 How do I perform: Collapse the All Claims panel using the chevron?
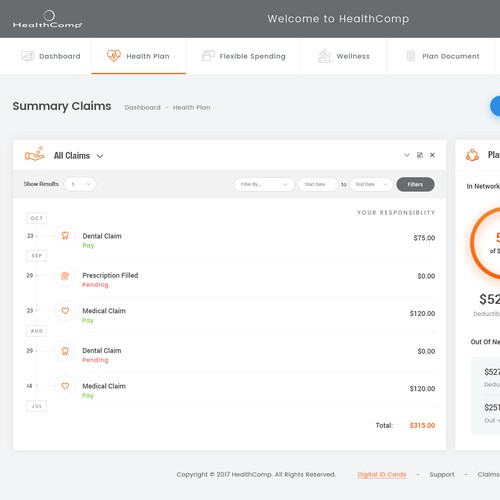tap(407, 155)
